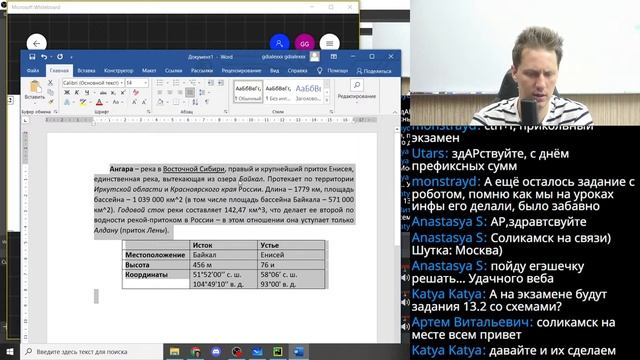This screenshot has width=640, height=360.
Task: Center text in the paragraph group
Action: pos(170,93)
